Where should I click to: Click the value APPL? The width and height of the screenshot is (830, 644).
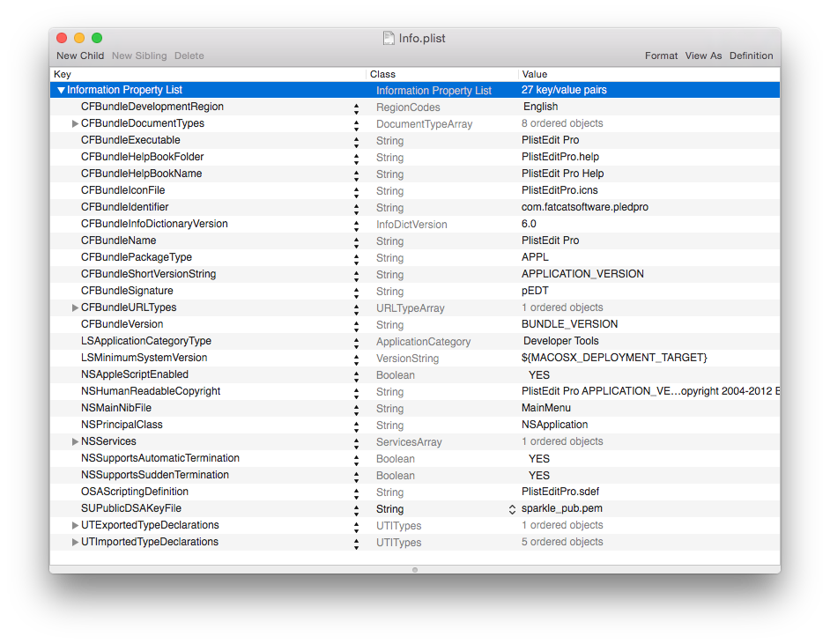coord(535,257)
